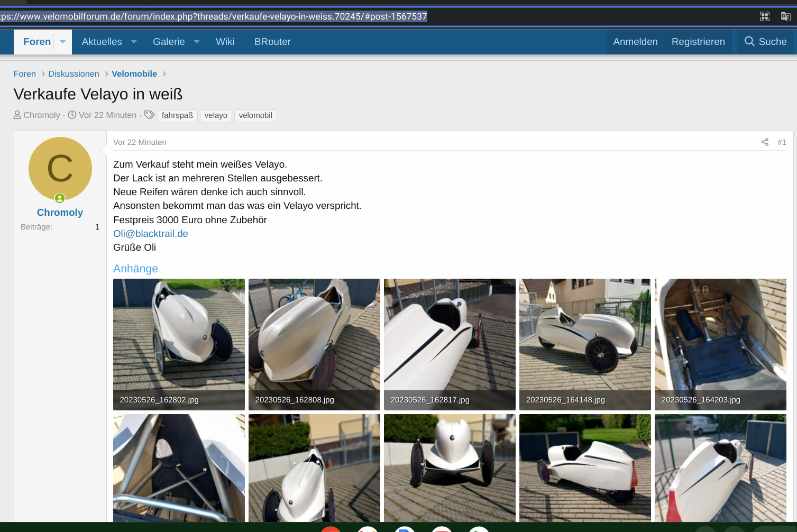Screen dimensions: 797x532
Task: Click the tags icon beside fahrspaß
Action: (x=150, y=115)
